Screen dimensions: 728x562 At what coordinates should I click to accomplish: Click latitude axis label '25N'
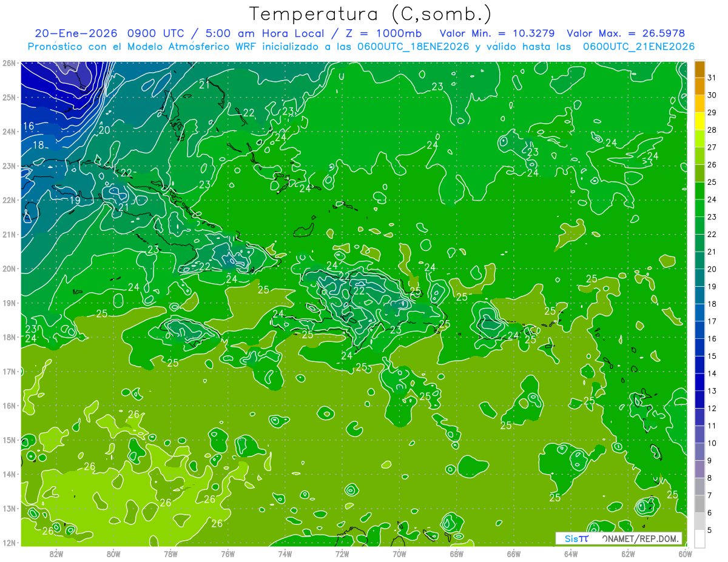(x=8, y=98)
